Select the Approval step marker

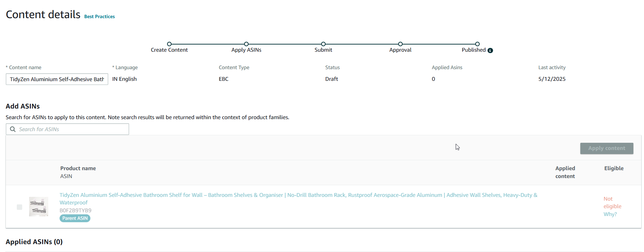(x=400, y=44)
